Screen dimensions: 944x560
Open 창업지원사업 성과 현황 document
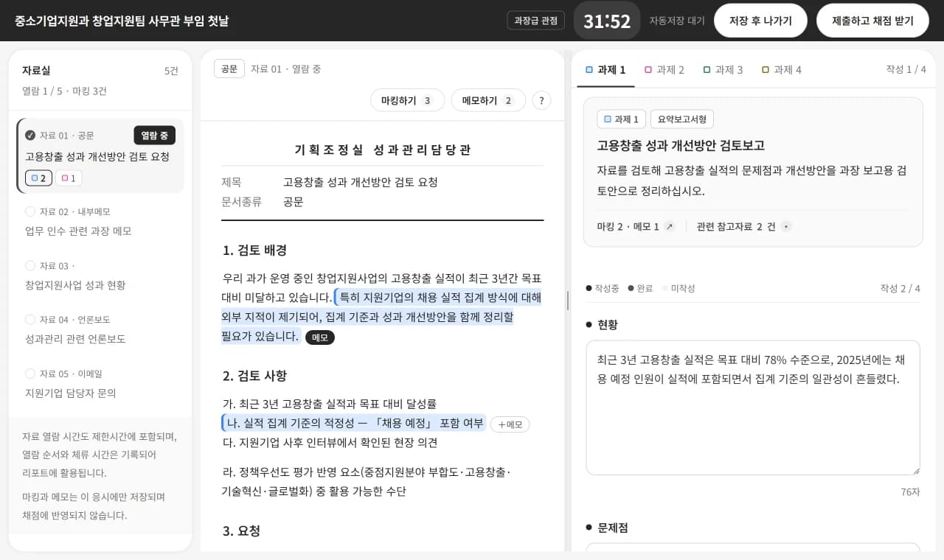pyautogui.click(x=75, y=285)
